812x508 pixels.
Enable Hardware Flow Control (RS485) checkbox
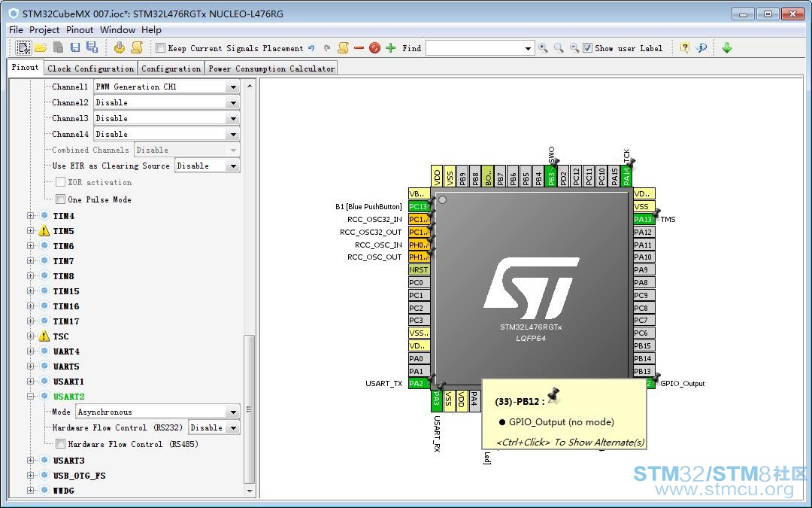click(x=61, y=444)
